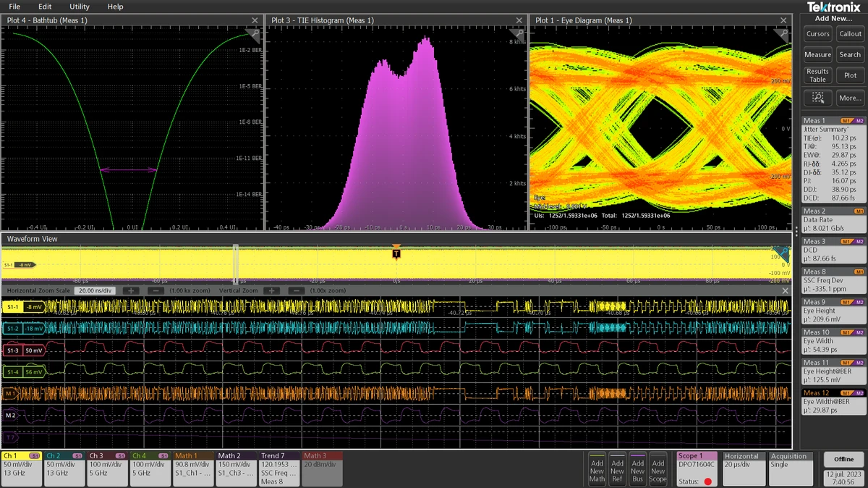Viewport: 868px width, 488px height.
Task: Click the Measure button
Action: pos(818,54)
